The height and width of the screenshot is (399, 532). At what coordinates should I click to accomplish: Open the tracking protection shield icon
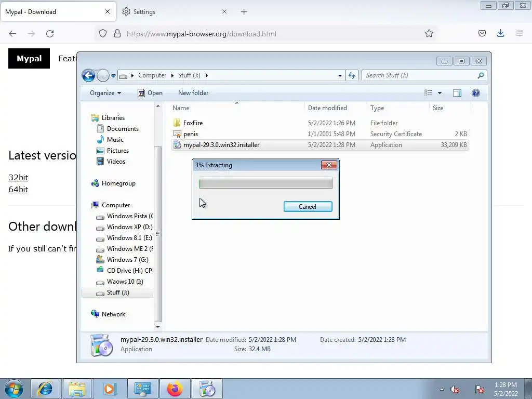coord(103,34)
